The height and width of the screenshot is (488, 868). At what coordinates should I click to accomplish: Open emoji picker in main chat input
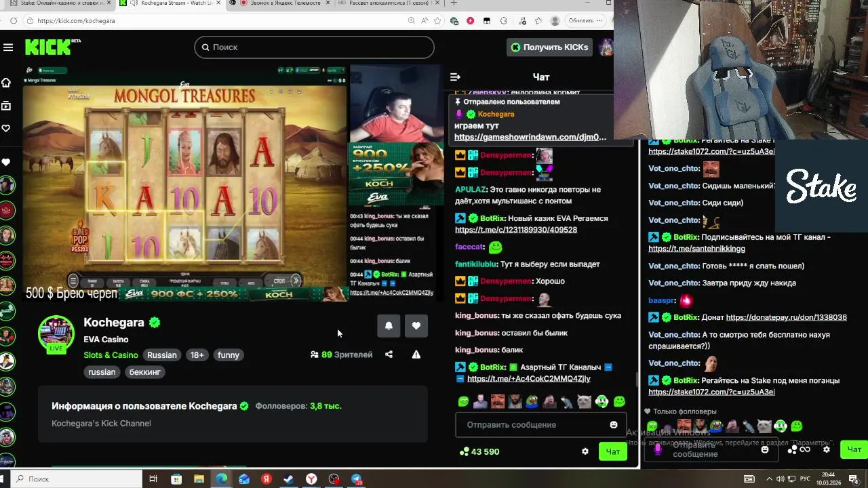tap(614, 425)
